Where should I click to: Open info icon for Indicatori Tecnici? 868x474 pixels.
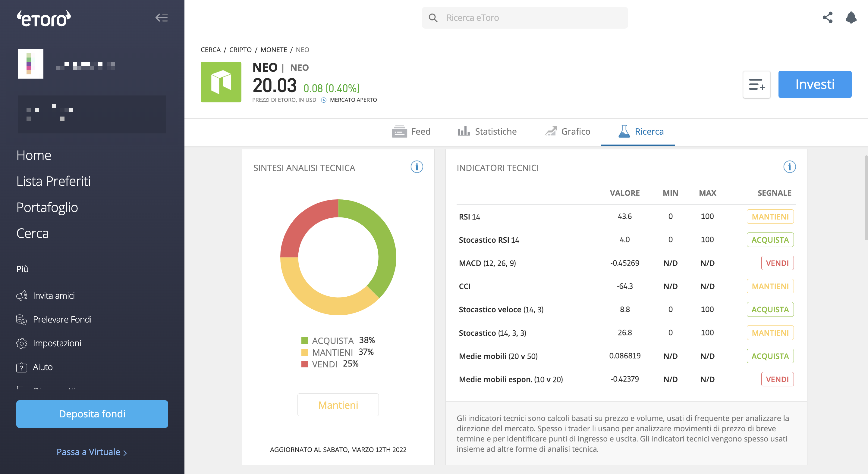coord(790,167)
